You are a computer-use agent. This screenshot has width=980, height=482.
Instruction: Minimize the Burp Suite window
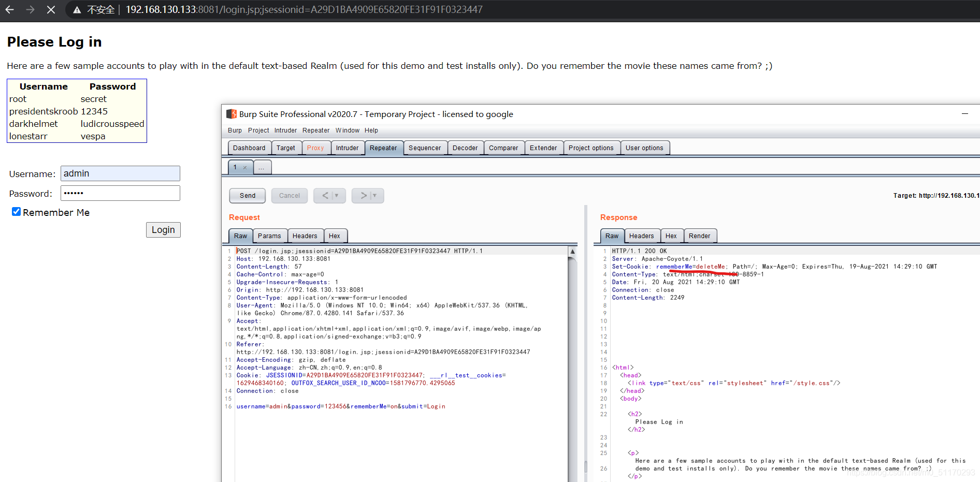click(964, 114)
